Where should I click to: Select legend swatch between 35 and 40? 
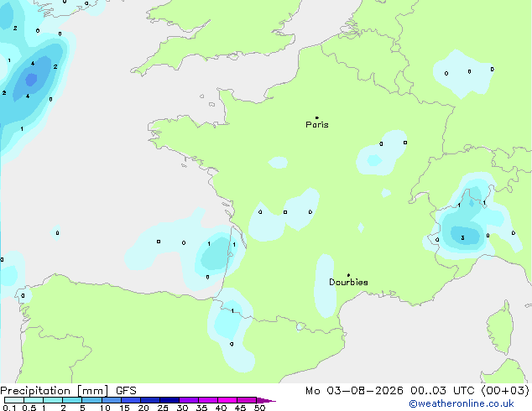(x=208, y=400)
